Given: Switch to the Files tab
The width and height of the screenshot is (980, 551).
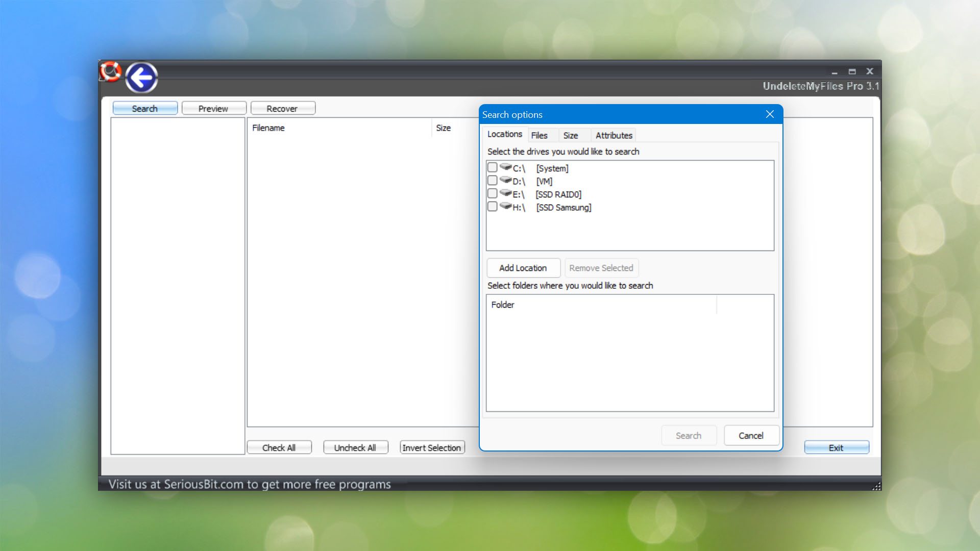Looking at the screenshot, I should coord(539,135).
